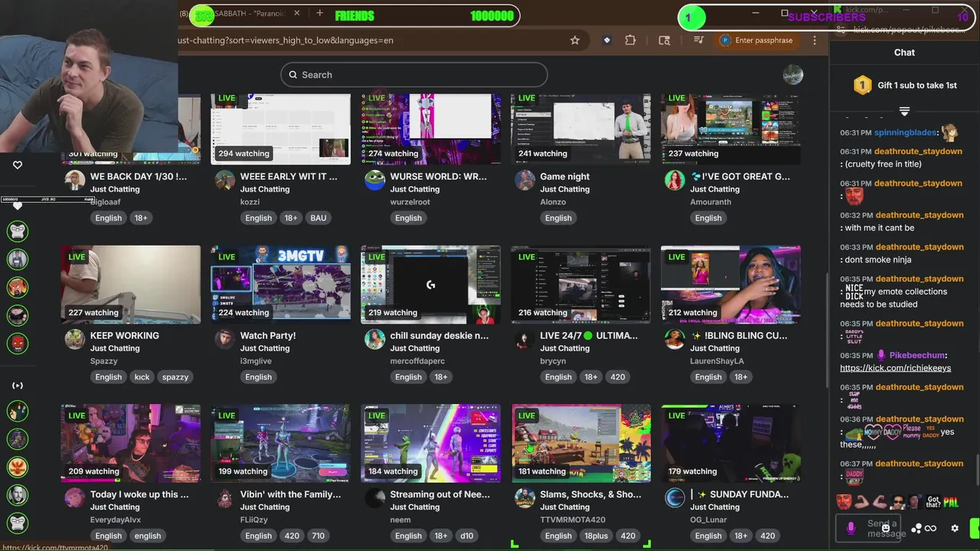Click the BAU tag under kozzi stream
This screenshot has height=551, width=980.
pos(318,218)
